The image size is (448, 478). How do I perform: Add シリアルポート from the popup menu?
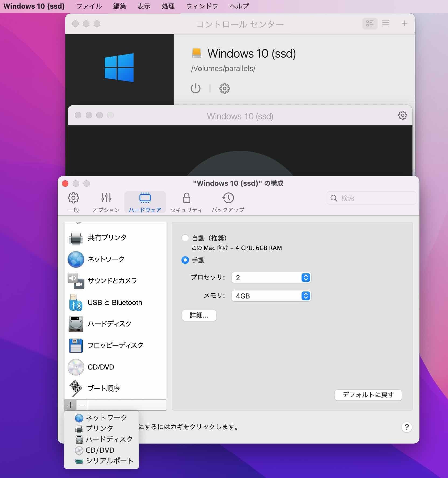[x=101, y=461]
